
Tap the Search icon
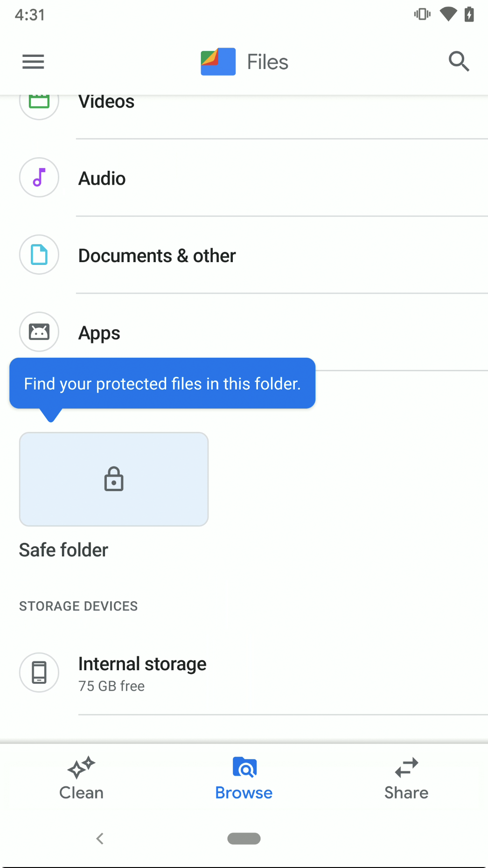[x=459, y=61]
